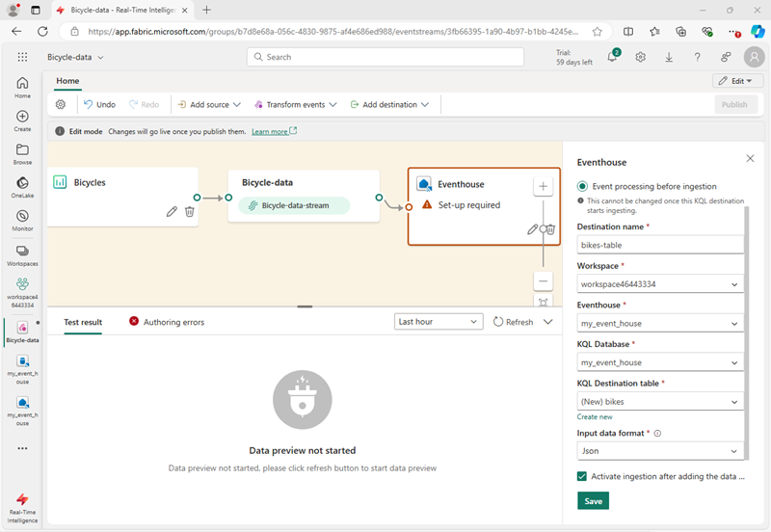Open the Last hour time range dropdown

point(439,322)
